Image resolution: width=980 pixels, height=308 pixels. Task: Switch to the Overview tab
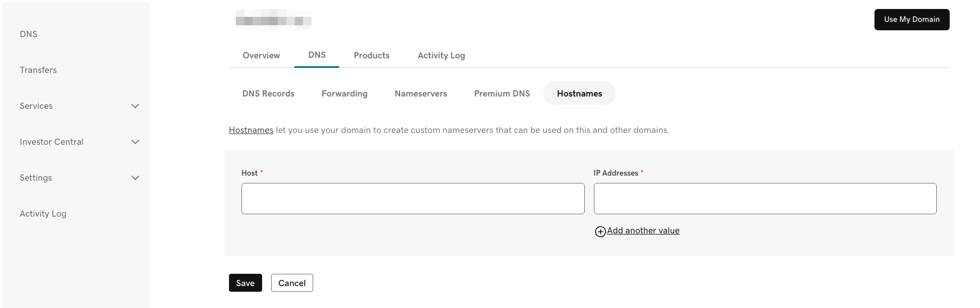point(261,56)
